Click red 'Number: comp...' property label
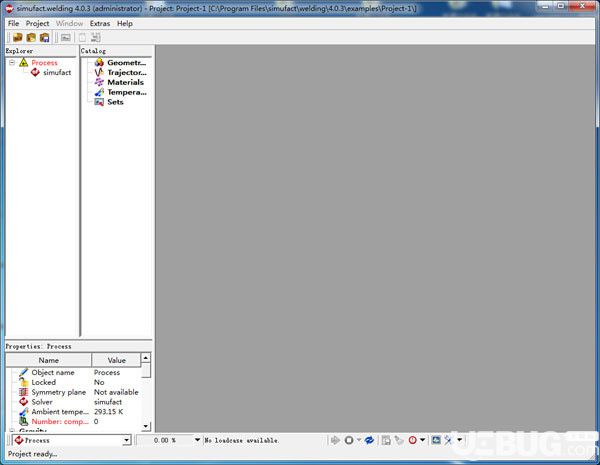Screen dimensions: 600x465 pyautogui.click(x=60, y=421)
